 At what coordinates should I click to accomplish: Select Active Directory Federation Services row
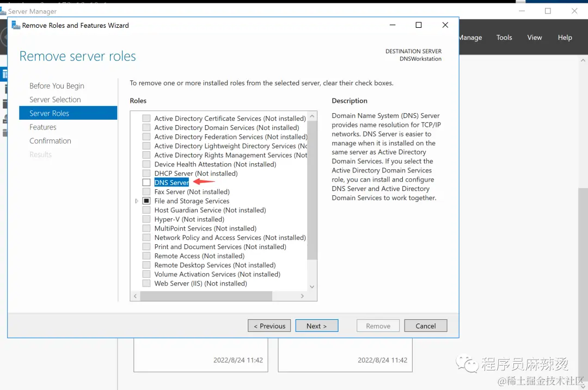tap(231, 137)
